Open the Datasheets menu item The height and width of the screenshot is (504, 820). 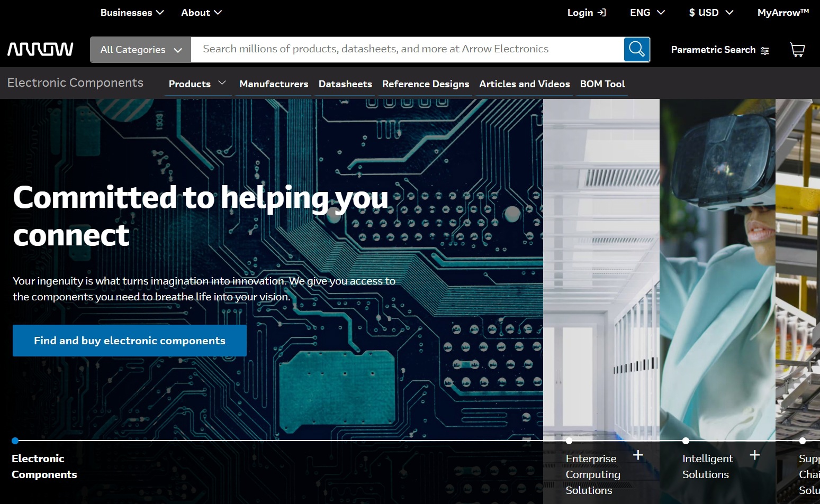(345, 84)
